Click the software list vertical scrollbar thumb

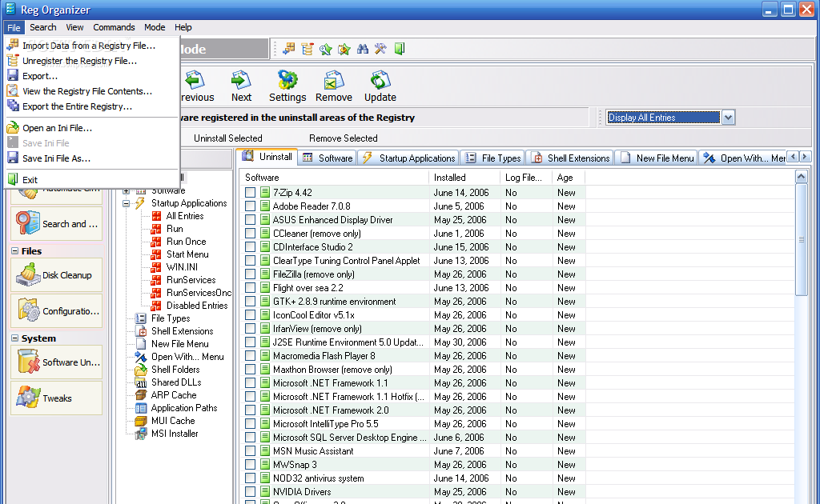click(x=801, y=240)
